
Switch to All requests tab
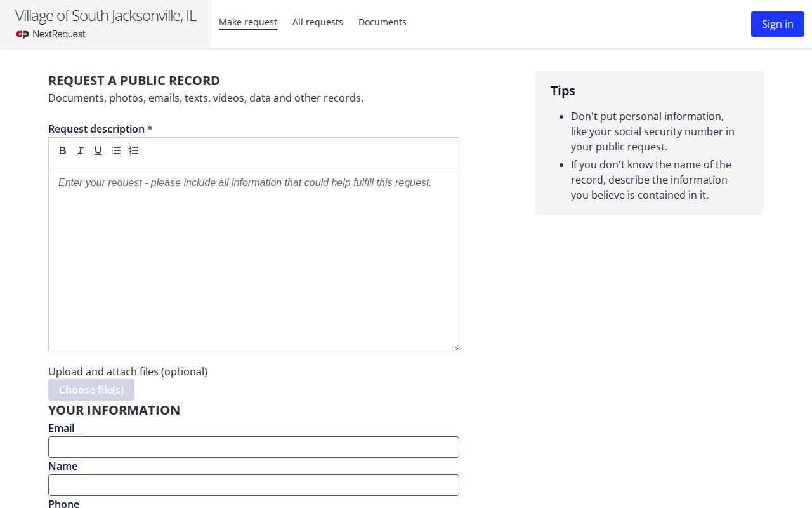pos(318,22)
